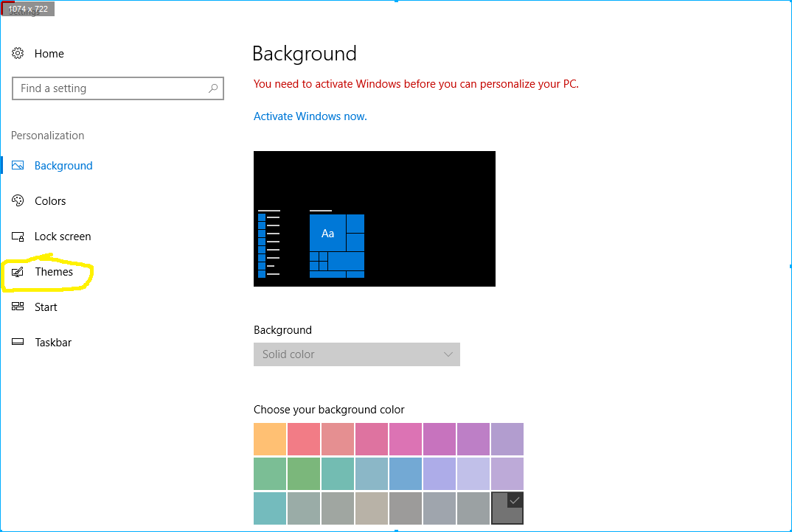The height and width of the screenshot is (532, 792).
Task: Pick the mint green swatch starting second row
Action: [x=270, y=474]
